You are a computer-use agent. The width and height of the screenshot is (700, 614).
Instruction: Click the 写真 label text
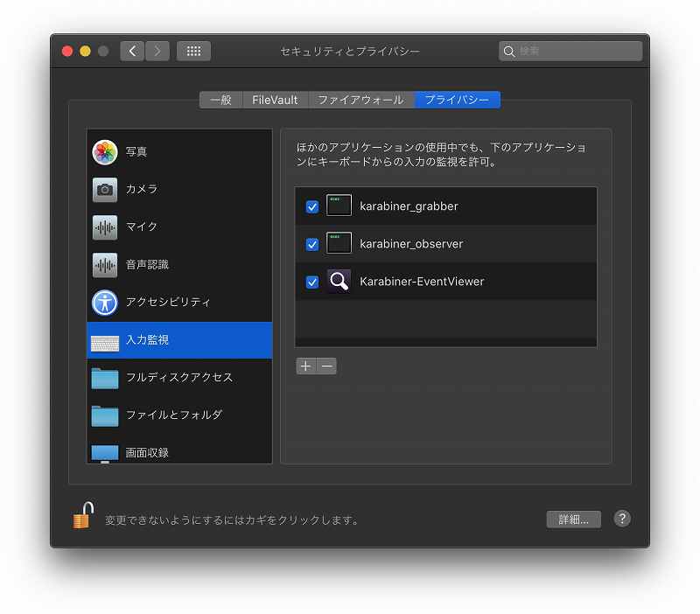[136, 151]
